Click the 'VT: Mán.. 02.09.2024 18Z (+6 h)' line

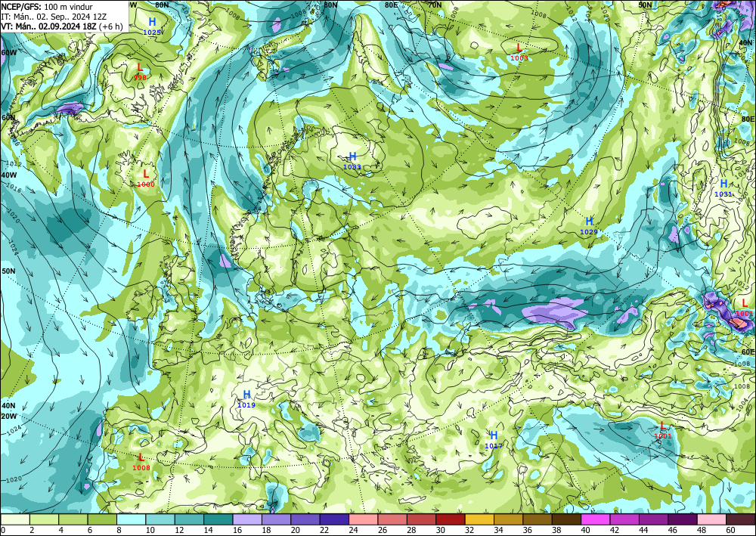[62, 26]
